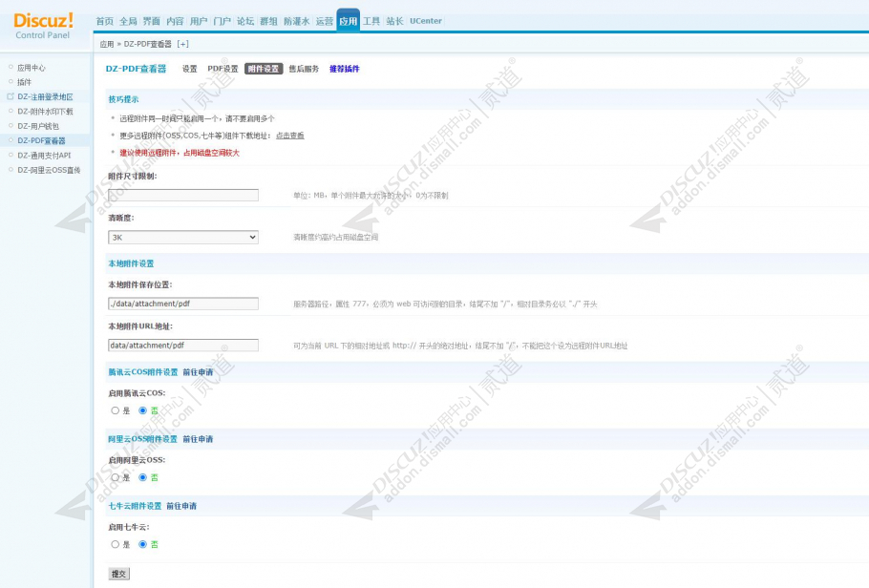Switch to the 设置 plugin tab
This screenshot has width=869, height=588.
point(189,69)
